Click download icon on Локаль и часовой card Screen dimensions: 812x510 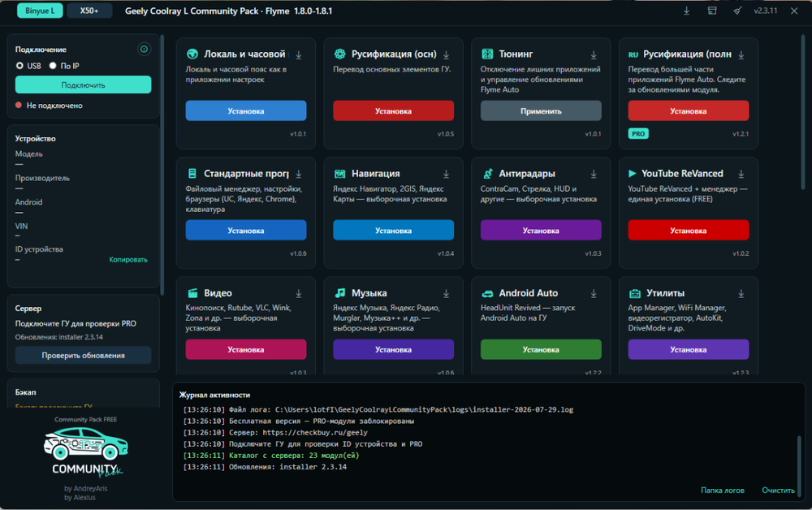(299, 55)
